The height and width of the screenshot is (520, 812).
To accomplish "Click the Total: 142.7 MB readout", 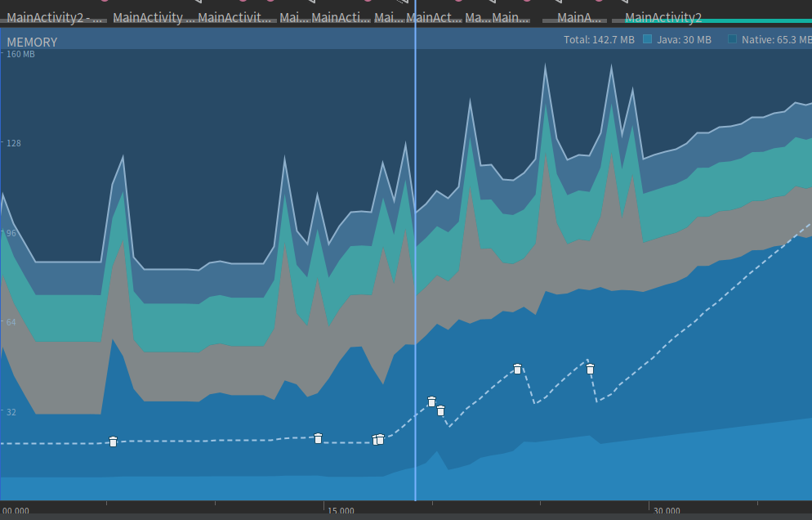I will pos(599,39).
